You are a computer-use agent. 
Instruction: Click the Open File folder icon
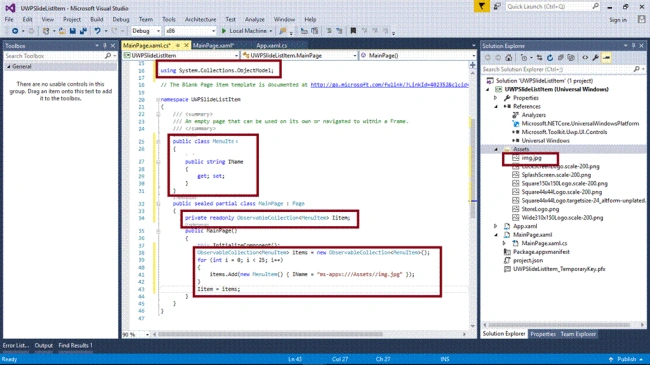[x=62, y=31]
